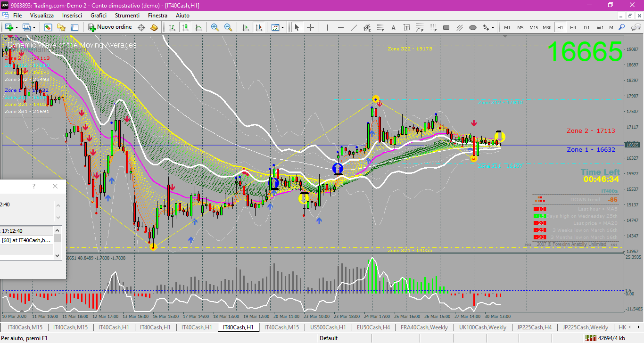Switch to M1 timeframe
Screen dimensions: 644x343
507,27
